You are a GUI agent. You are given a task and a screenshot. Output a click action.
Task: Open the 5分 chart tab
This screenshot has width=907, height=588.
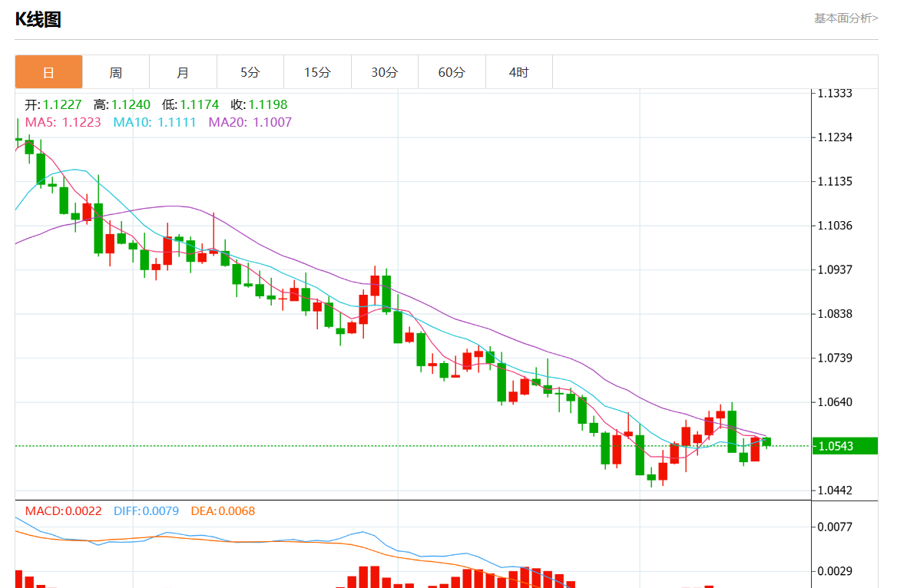pos(250,72)
